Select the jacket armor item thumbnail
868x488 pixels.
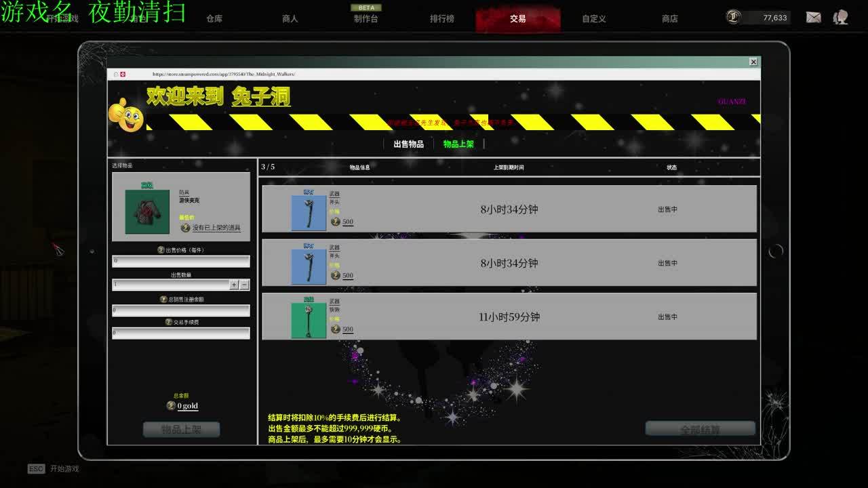tap(147, 211)
